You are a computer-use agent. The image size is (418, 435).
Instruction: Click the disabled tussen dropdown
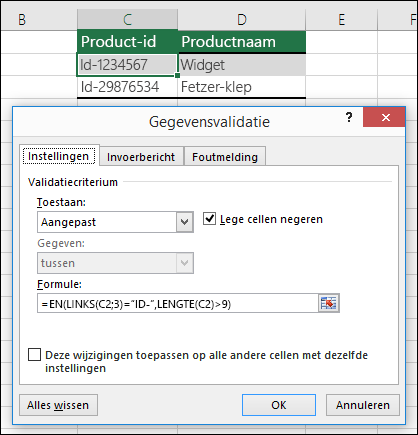tap(115, 263)
